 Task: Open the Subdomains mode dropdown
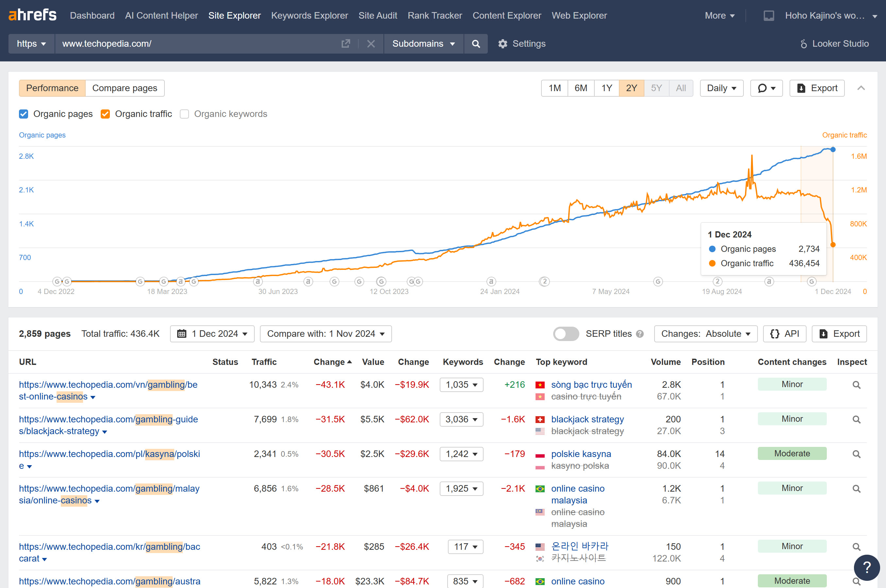click(x=423, y=44)
